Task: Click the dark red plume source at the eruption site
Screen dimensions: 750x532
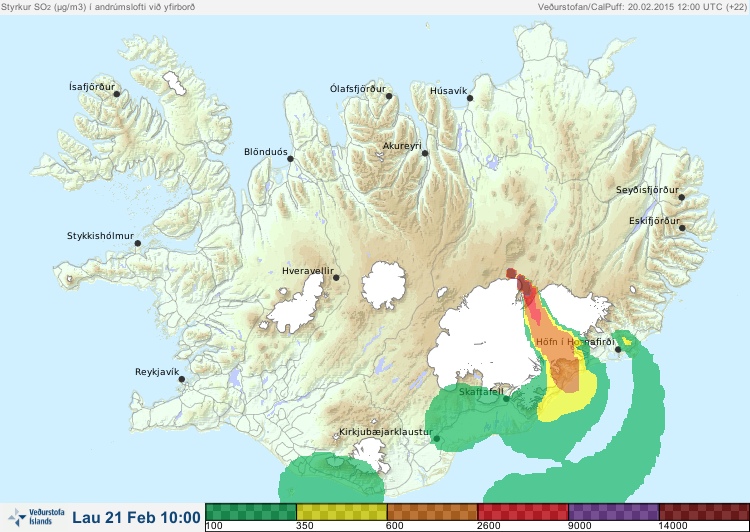Action: click(x=512, y=274)
